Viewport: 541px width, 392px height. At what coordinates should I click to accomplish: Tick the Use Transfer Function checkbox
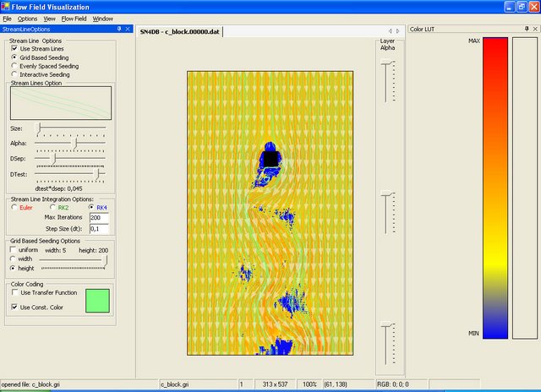tap(14, 293)
